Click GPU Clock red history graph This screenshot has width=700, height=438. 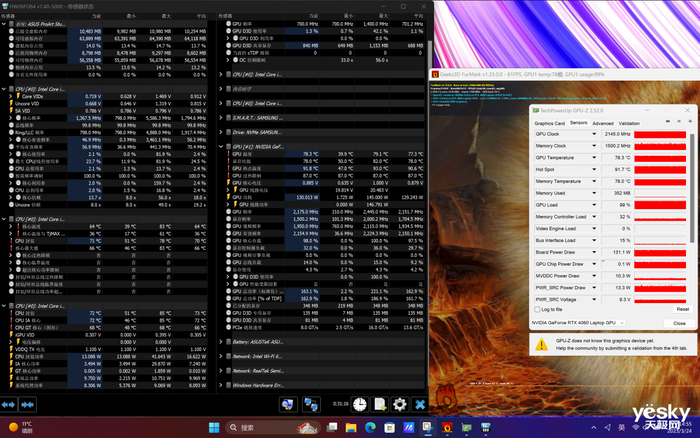click(x=660, y=134)
